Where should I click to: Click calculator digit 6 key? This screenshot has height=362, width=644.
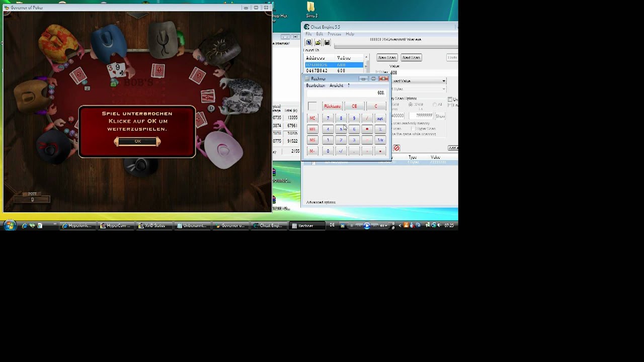[x=354, y=129]
